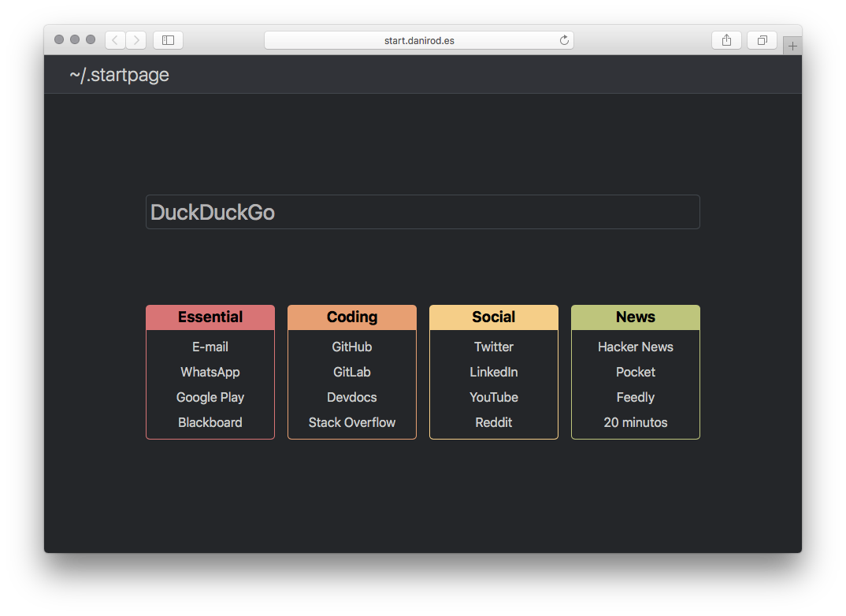The width and height of the screenshot is (846, 616).
Task: Click the Social category header
Action: point(494,317)
